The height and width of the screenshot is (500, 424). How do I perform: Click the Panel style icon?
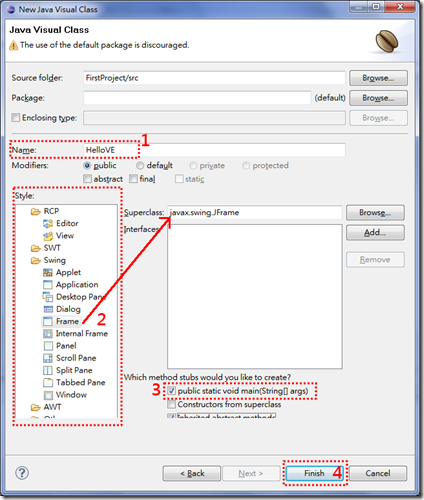click(48, 346)
